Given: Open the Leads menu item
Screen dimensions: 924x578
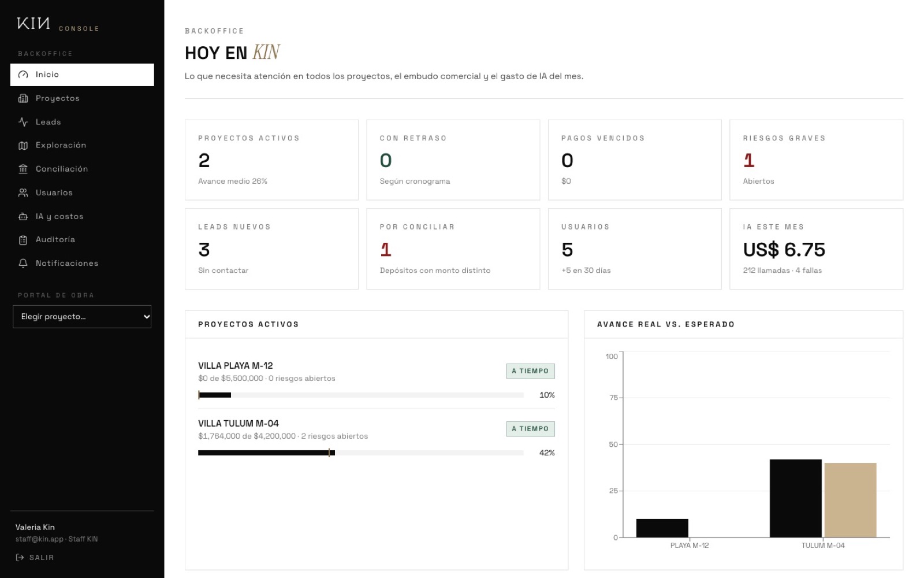Looking at the screenshot, I should (82, 122).
